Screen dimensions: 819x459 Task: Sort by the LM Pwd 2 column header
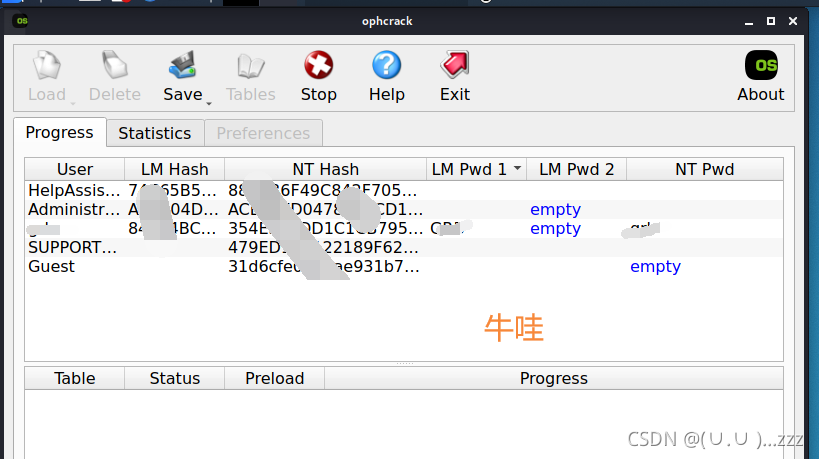[576, 169]
